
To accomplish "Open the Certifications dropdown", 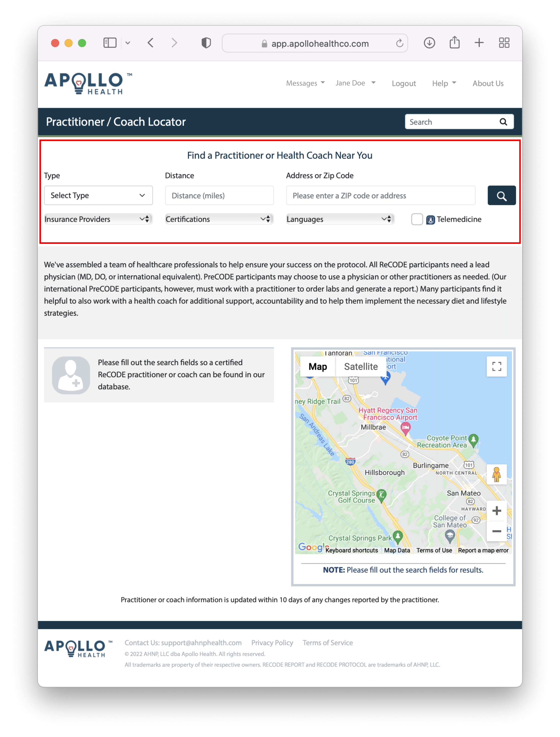I will (x=219, y=219).
